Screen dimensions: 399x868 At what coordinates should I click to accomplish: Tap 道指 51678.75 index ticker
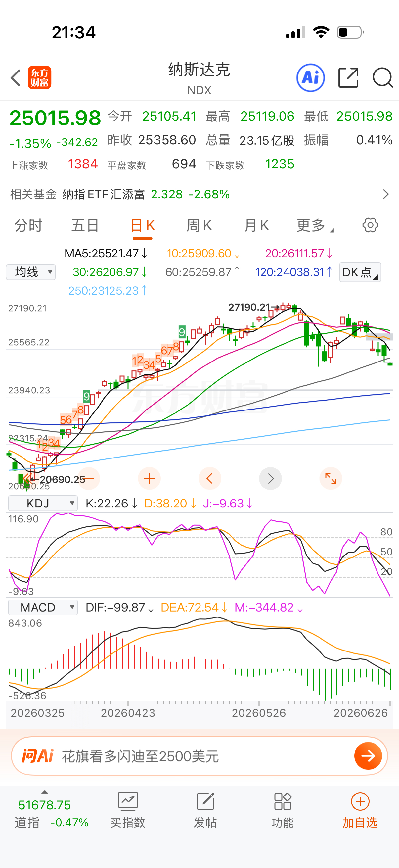point(51,813)
